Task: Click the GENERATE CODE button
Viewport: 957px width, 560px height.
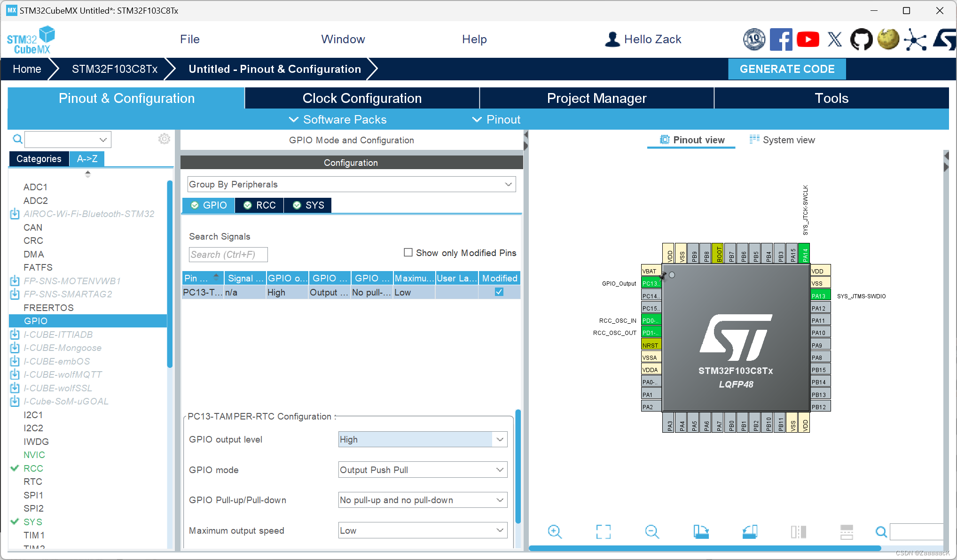Action: coord(787,69)
